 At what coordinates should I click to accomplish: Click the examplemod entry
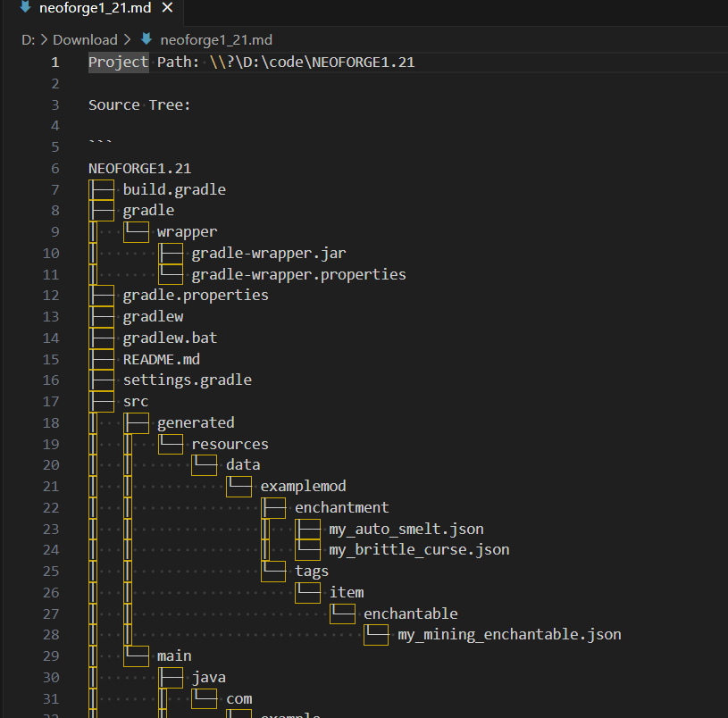303,487
